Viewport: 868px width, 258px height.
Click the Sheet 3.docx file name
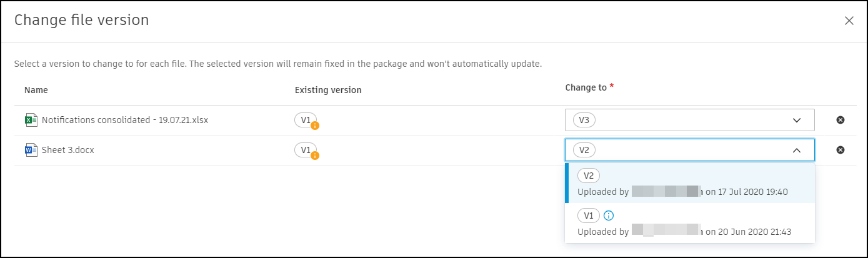(68, 150)
